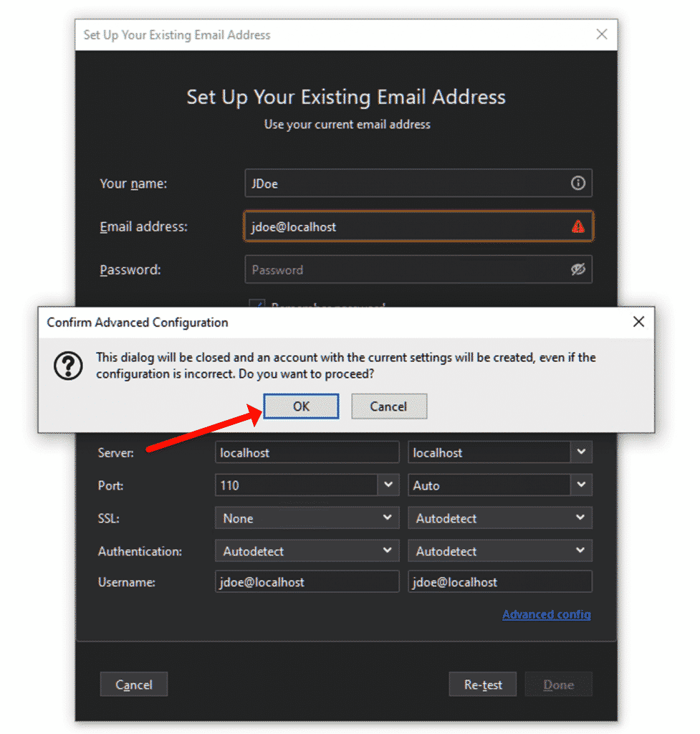Click the red warning icon in email field

pyautogui.click(x=578, y=227)
